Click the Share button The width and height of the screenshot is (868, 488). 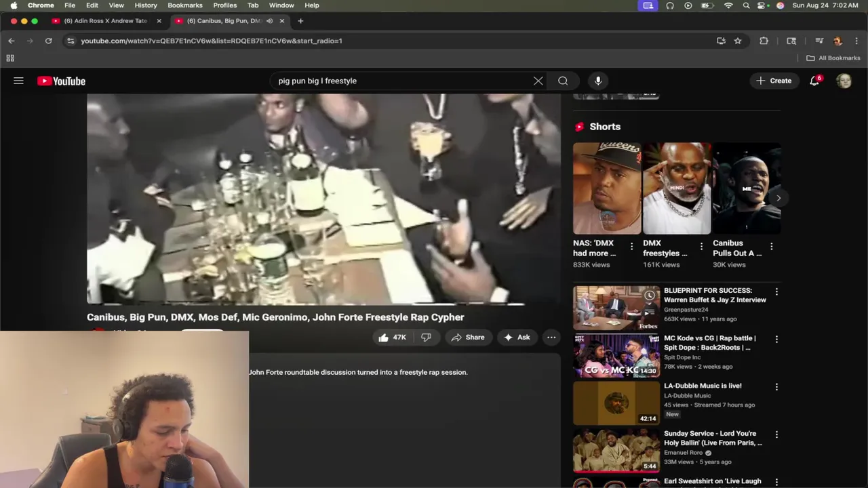468,337
